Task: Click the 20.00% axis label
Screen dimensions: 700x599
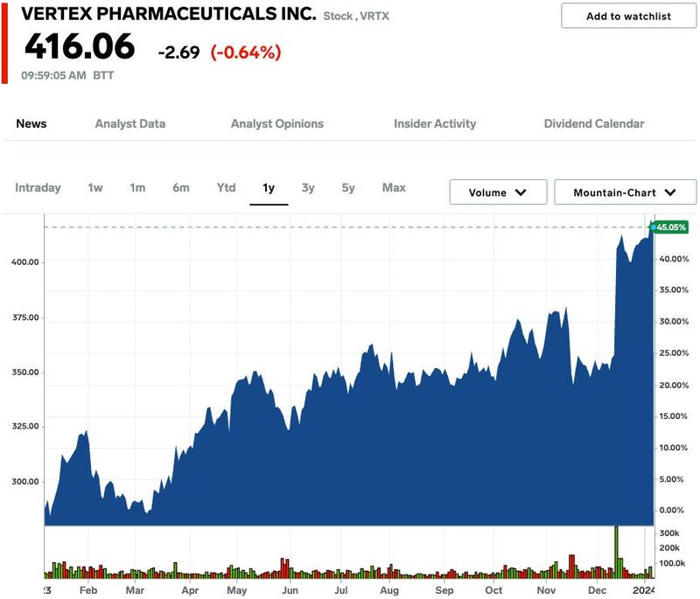Action: click(674, 386)
